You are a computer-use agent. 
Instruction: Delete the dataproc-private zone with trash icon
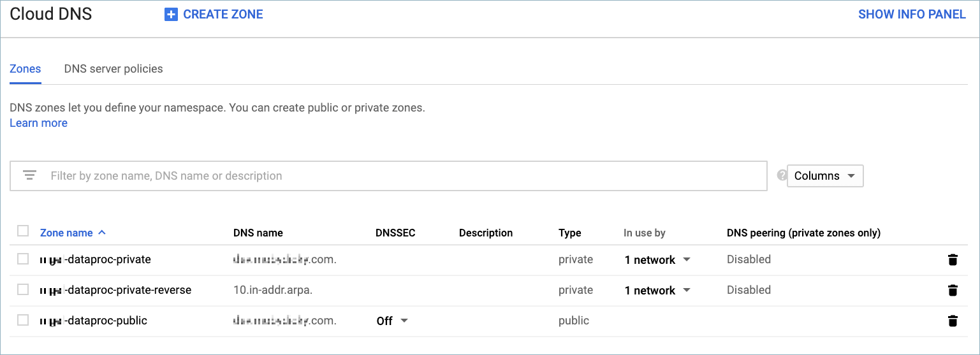(953, 260)
